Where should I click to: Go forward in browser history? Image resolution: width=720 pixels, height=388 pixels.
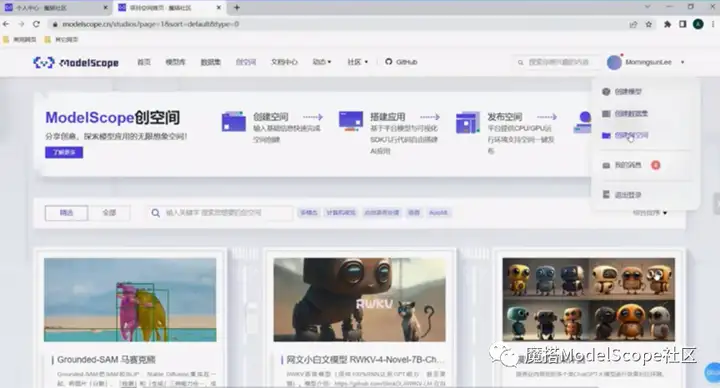pos(21,24)
